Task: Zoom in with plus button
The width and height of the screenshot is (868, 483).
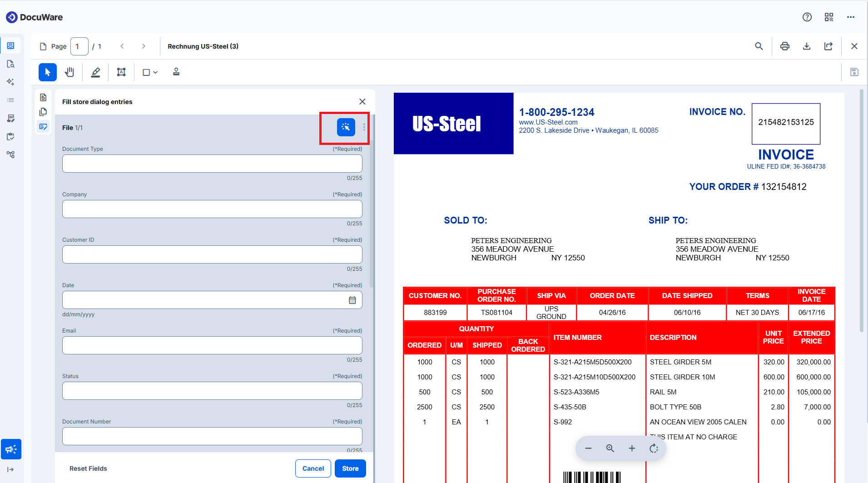Action: tap(632, 448)
